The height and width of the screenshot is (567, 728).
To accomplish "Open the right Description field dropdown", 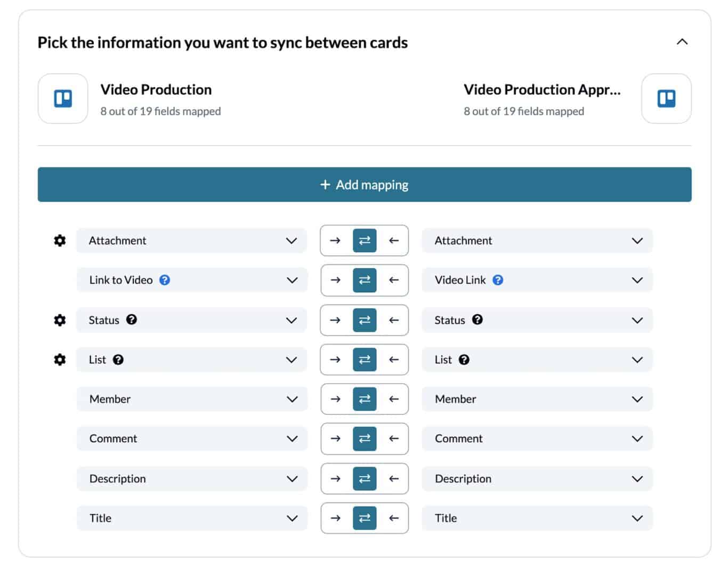I will coord(537,478).
